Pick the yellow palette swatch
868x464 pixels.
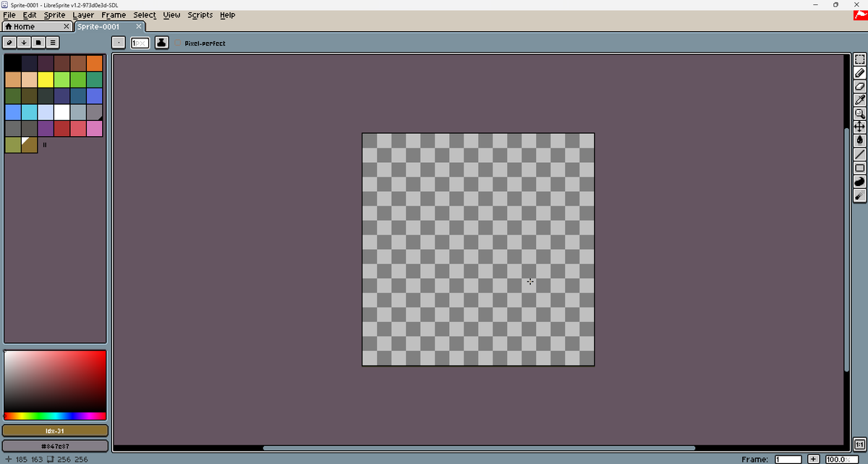[x=45, y=79]
